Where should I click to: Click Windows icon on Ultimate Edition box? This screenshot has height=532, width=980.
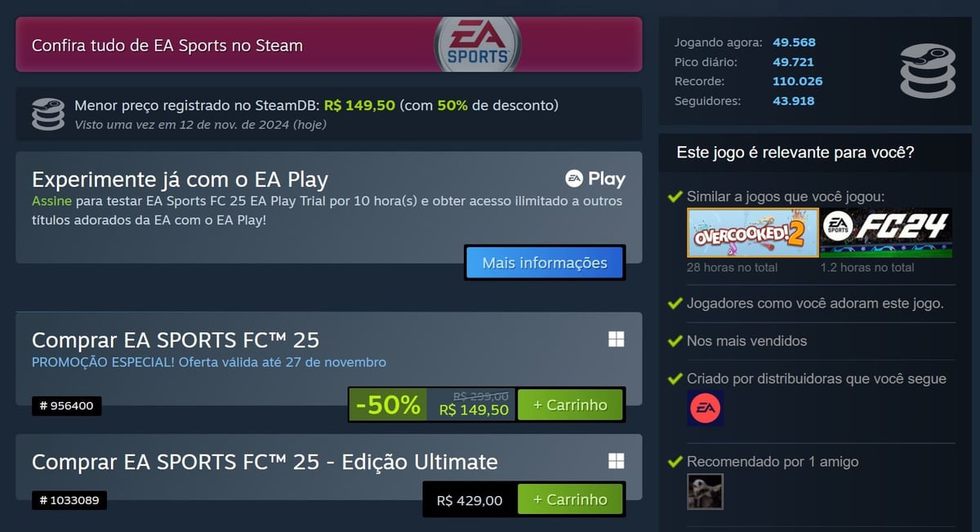[x=617, y=462]
